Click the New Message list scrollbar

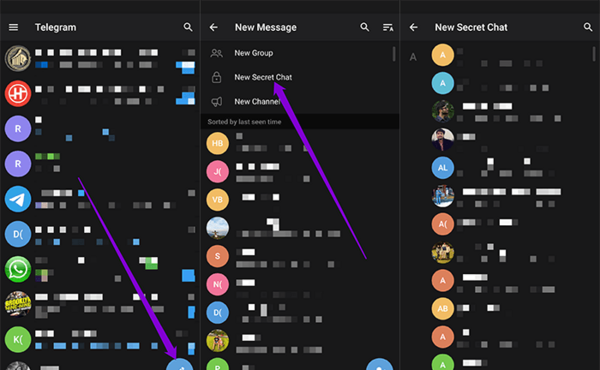click(x=394, y=54)
